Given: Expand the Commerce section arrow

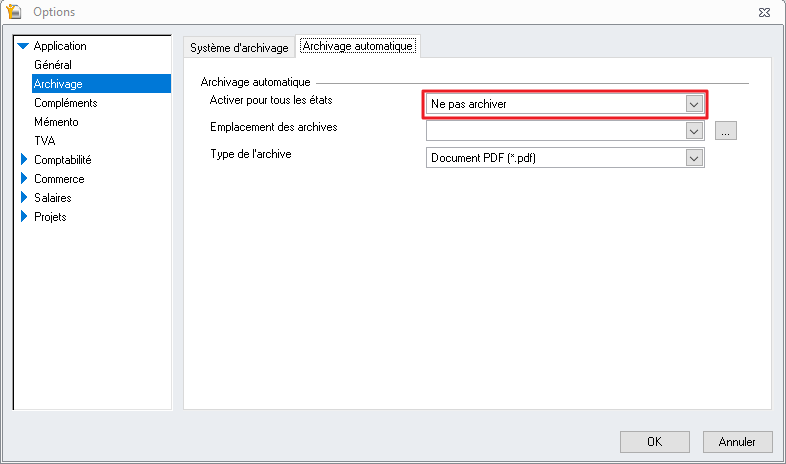Looking at the screenshot, I should tap(24, 179).
